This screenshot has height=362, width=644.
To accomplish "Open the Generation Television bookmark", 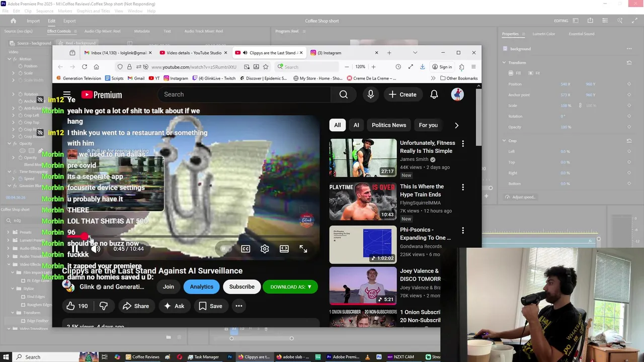I will [78, 78].
